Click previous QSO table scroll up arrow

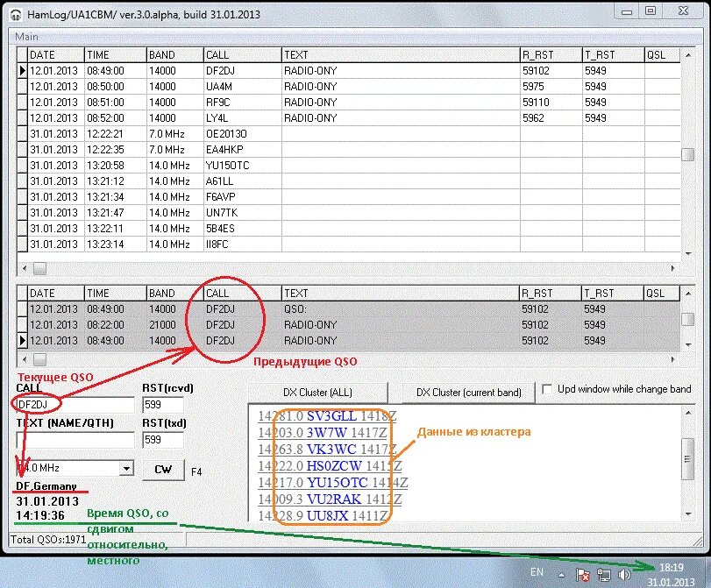click(688, 294)
